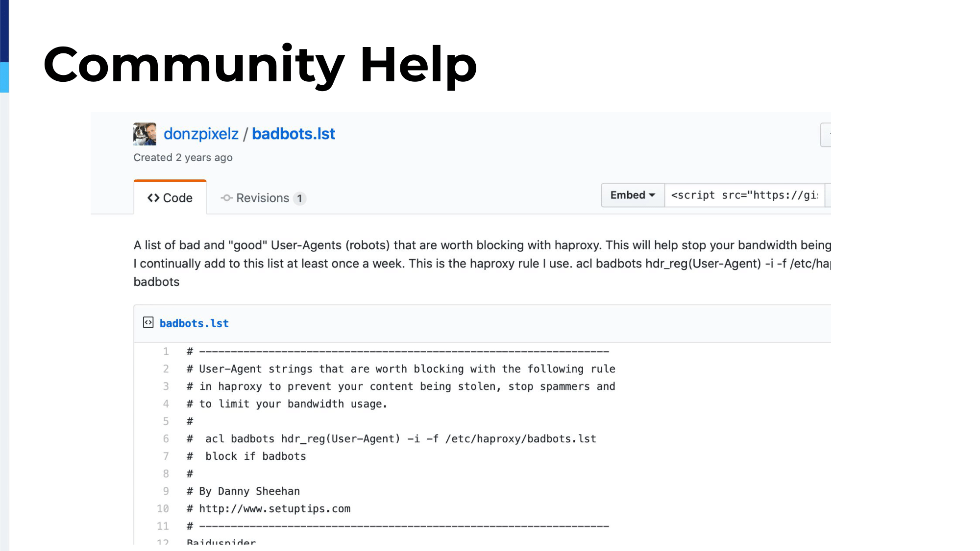Switch to the Revisions tab
Screen dimensions: 980x551
click(263, 198)
